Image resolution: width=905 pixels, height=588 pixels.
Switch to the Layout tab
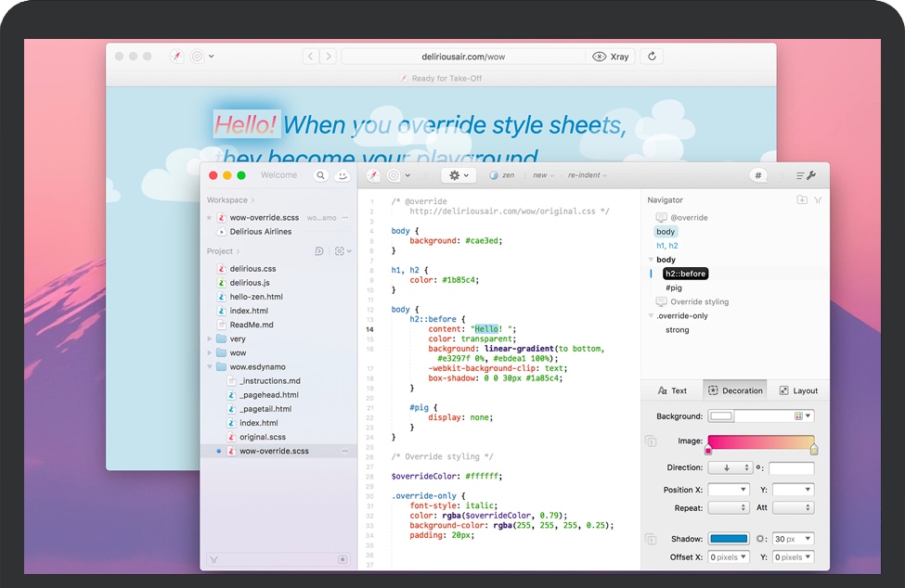[797, 390]
